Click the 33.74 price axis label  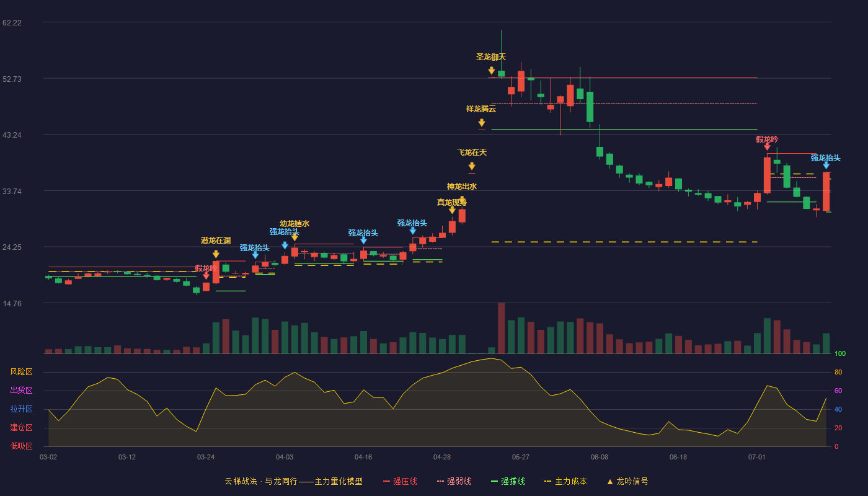pyautogui.click(x=12, y=191)
